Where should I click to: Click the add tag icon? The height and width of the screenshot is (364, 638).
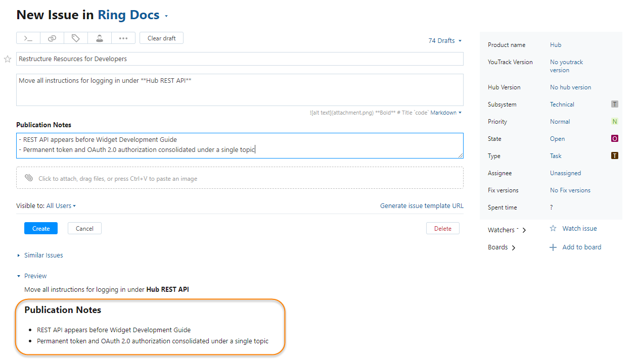tap(76, 38)
